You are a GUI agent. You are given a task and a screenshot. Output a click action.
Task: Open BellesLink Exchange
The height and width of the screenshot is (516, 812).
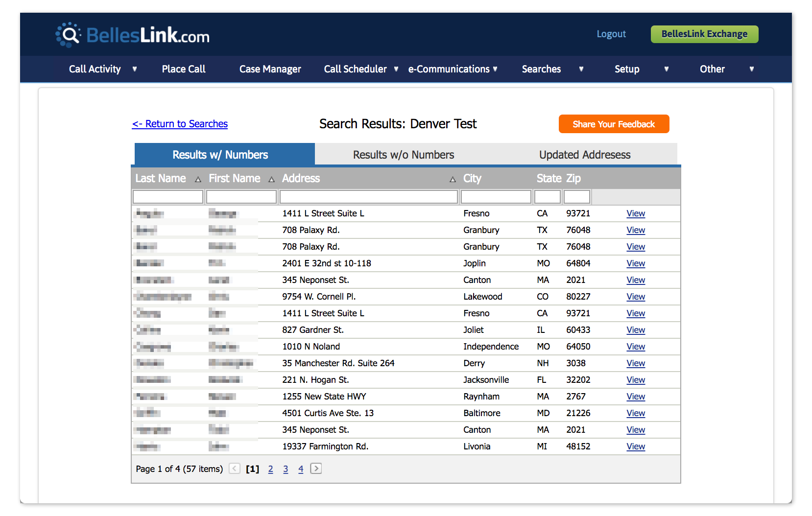(x=704, y=34)
